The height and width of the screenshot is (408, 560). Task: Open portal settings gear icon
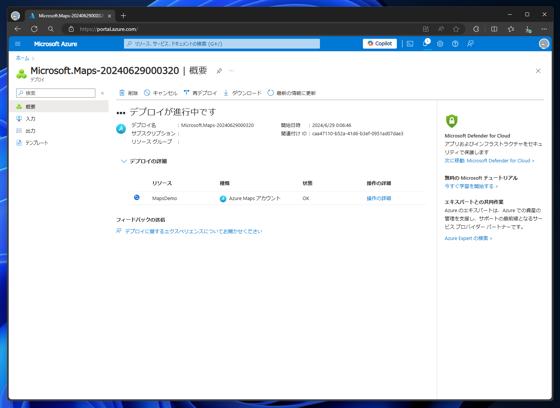point(440,44)
